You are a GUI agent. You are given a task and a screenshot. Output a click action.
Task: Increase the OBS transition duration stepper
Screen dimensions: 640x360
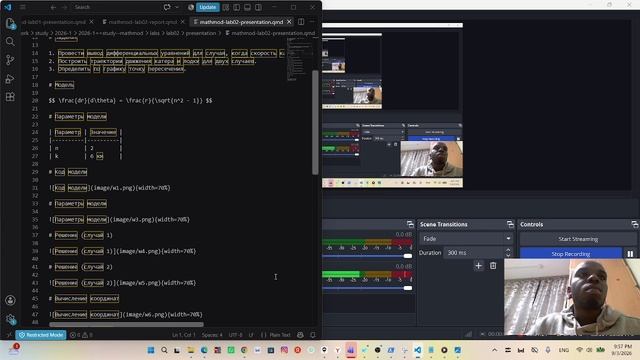tap(508, 250)
